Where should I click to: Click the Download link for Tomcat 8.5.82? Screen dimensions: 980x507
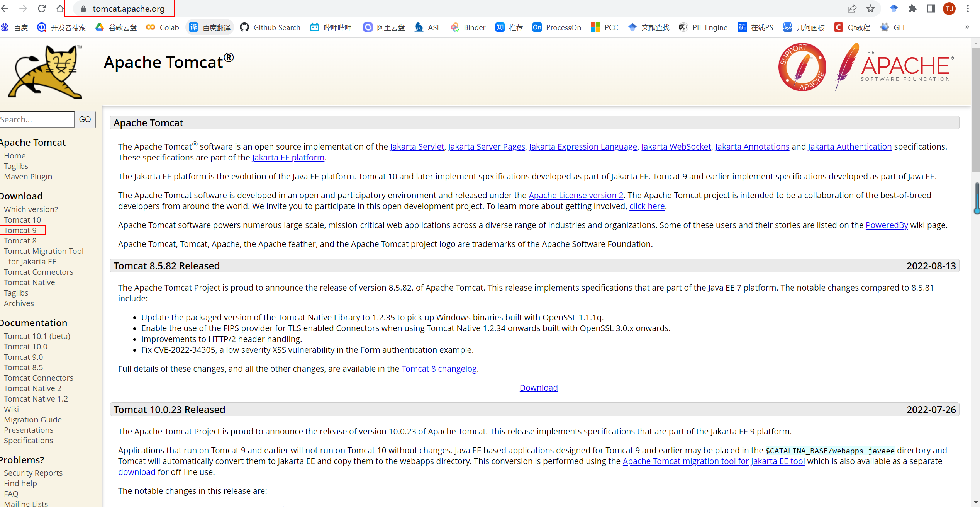pyautogui.click(x=538, y=388)
